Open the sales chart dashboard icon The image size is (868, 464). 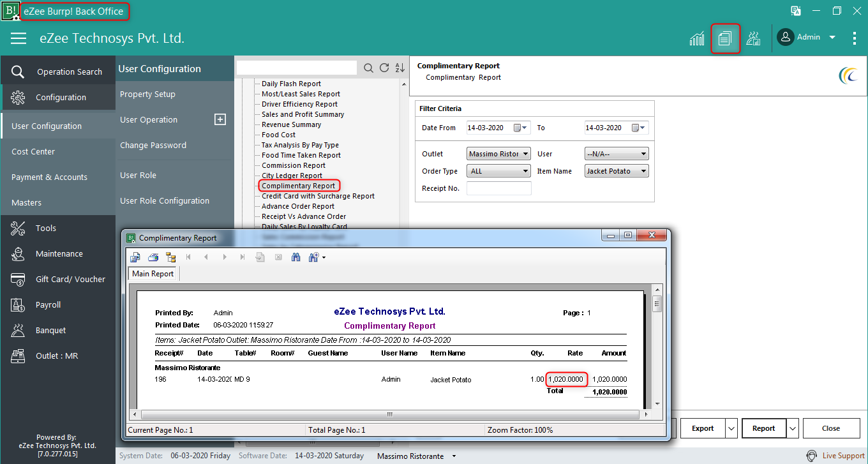(x=697, y=38)
